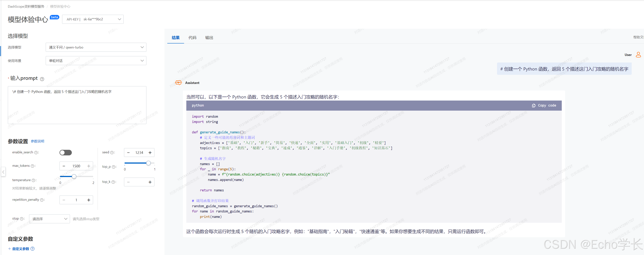Open DashScope灵积模型服务 breadcrumb link
The width and height of the screenshot is (644, 255).
(26, 7)
